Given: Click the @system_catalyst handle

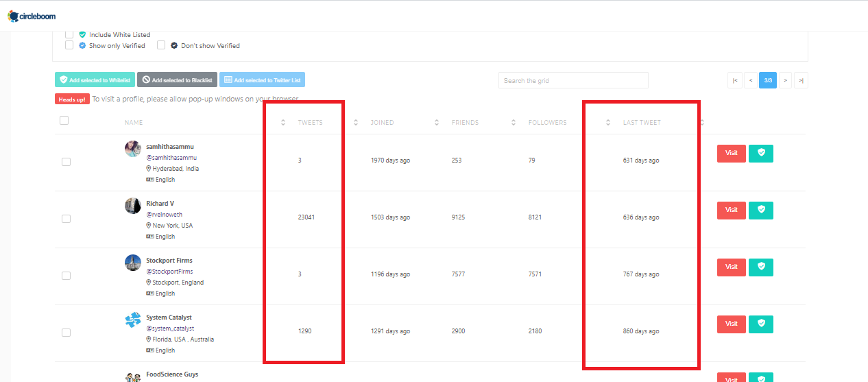Looking at the screenshot, I should 170,329.
